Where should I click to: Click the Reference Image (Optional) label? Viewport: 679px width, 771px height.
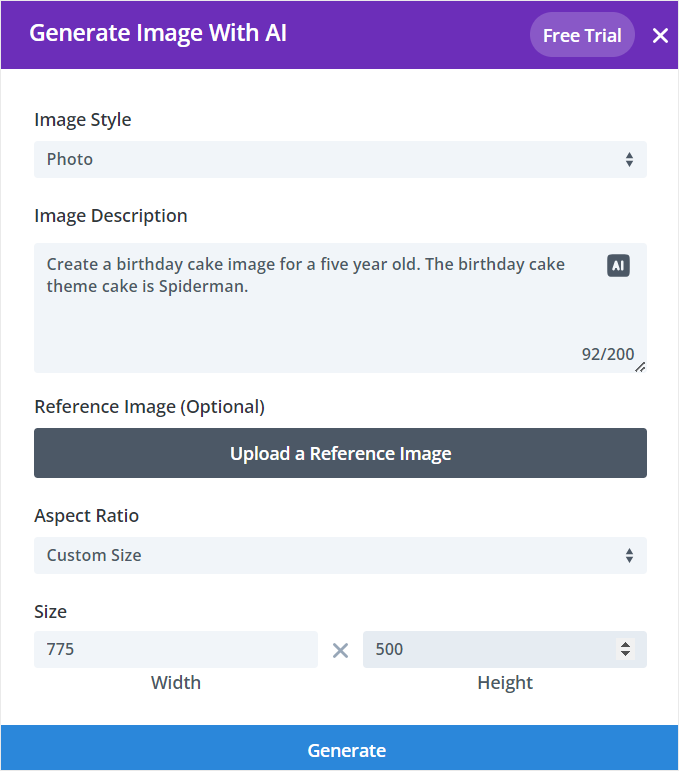pyautogui.click(x=149, y=407)
